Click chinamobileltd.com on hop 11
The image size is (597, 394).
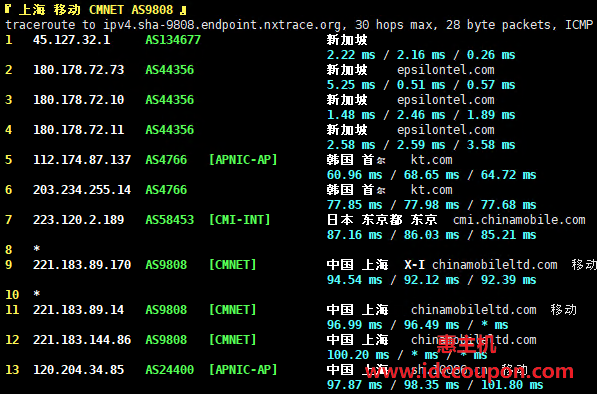tap(473, 310)
